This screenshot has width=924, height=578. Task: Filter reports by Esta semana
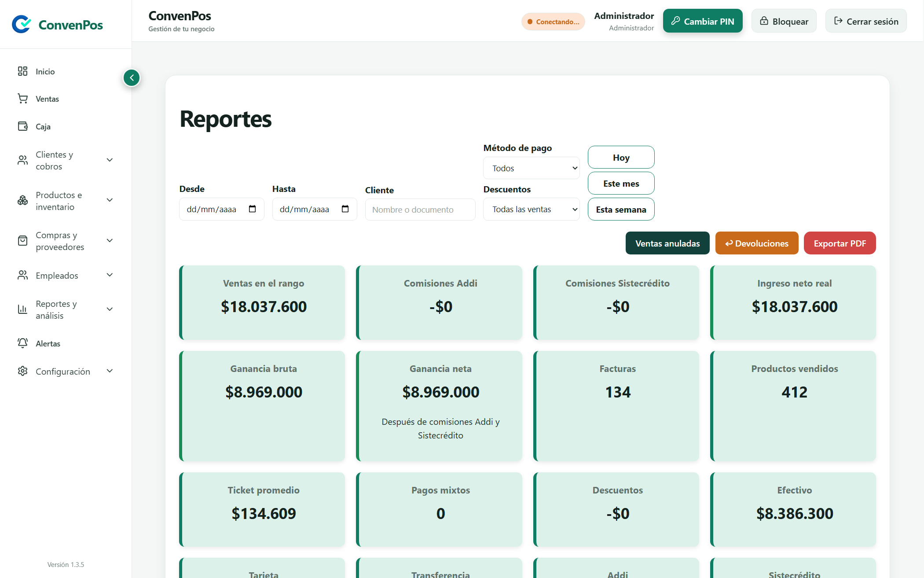click(621, 209)
